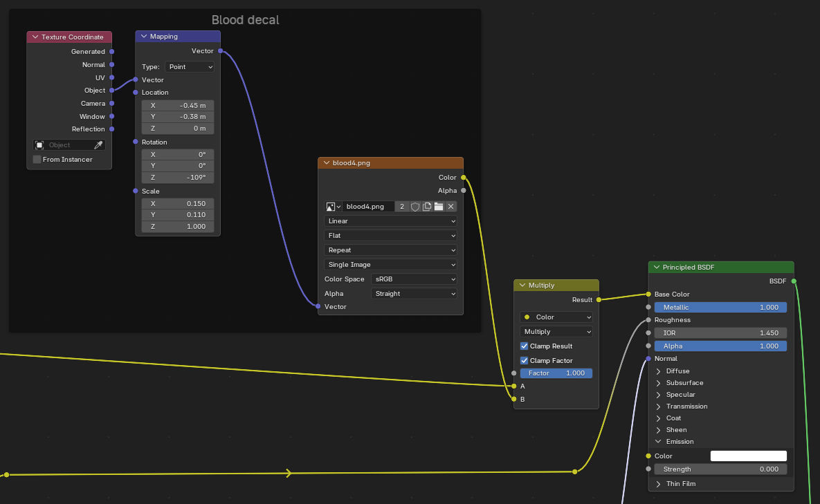Click the white Emission Color swatch
The height and width of the screenshot is (504, 820).
748,456
